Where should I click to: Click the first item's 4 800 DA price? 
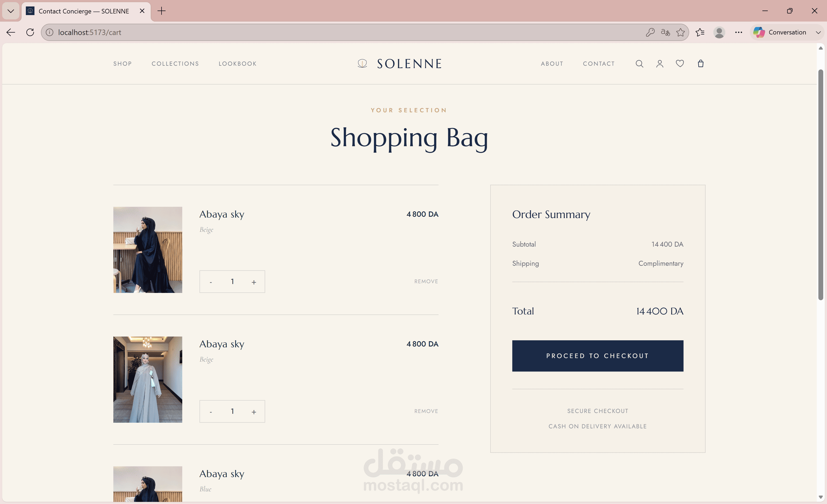422,214
